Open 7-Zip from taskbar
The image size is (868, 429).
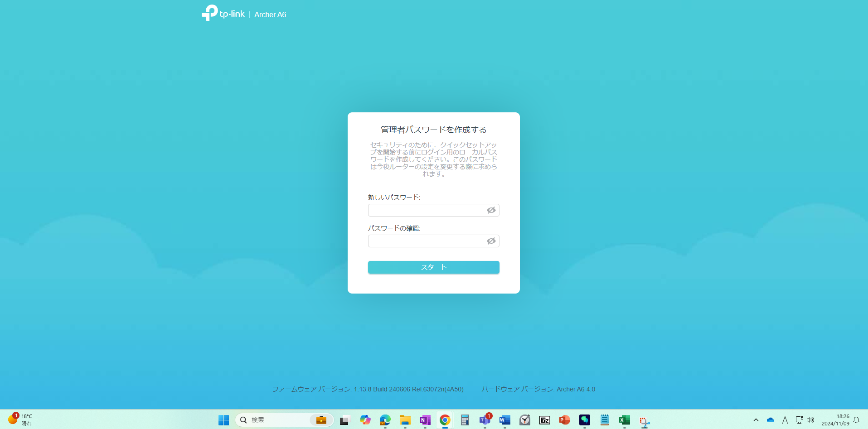pyautogui.click(x=544, y=420)
